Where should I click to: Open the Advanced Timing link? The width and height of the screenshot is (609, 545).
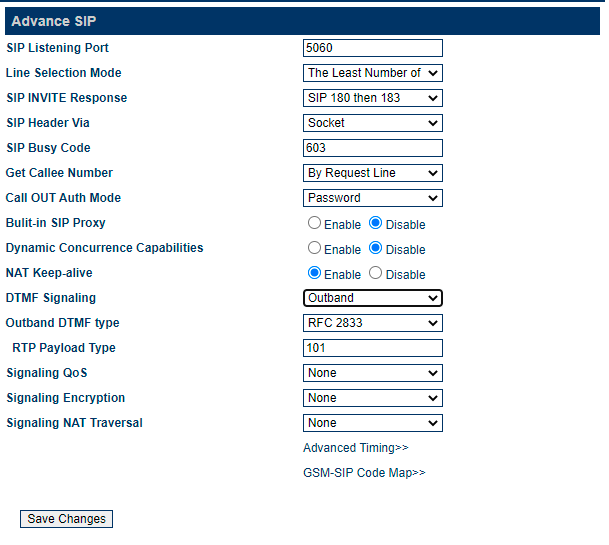356,448
